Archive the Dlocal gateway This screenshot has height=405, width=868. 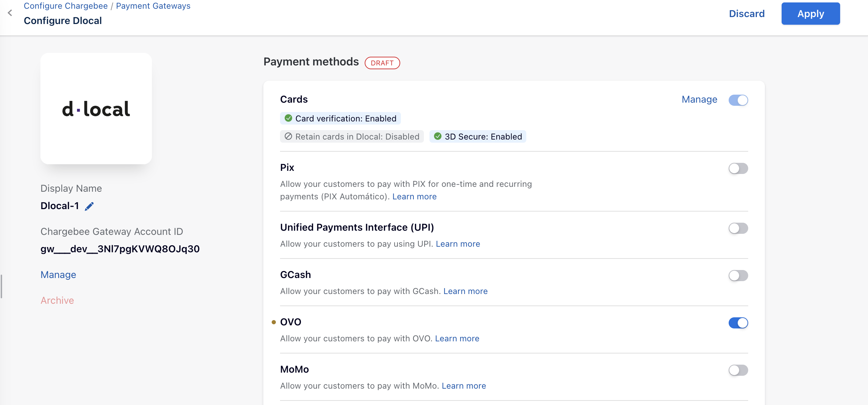tap(57, 300)
